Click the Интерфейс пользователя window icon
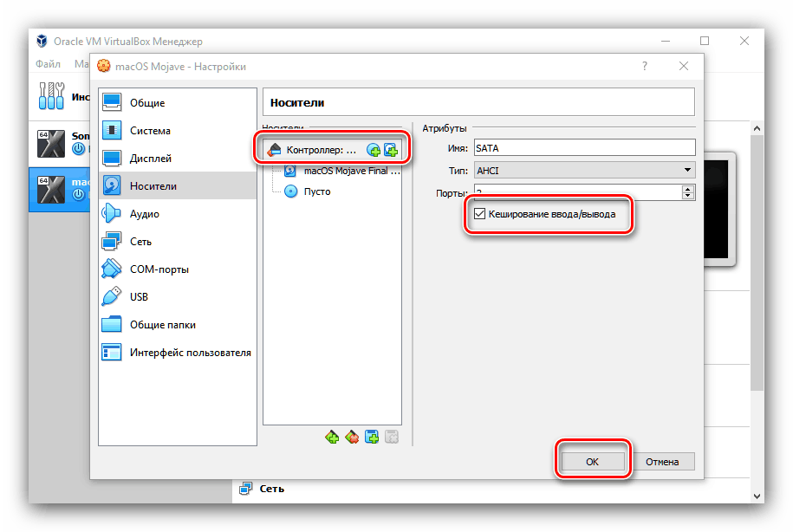Screen dimensions: 793x532 (112, 352)
